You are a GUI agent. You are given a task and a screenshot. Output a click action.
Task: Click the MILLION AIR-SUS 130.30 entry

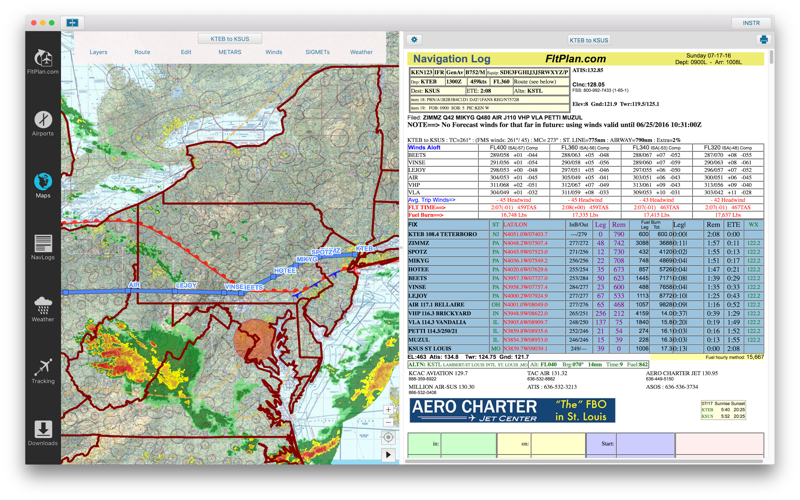pos(441,387)
